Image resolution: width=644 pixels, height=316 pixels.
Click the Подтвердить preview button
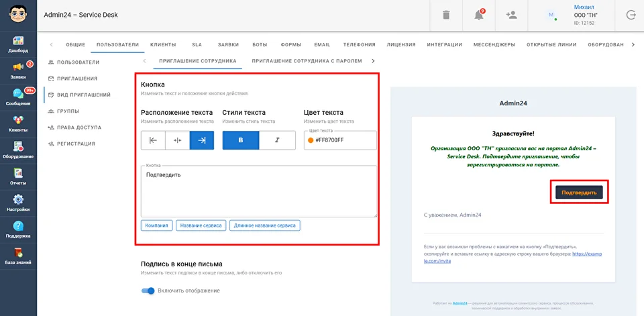pyautogui.click(x=578, y=193)
